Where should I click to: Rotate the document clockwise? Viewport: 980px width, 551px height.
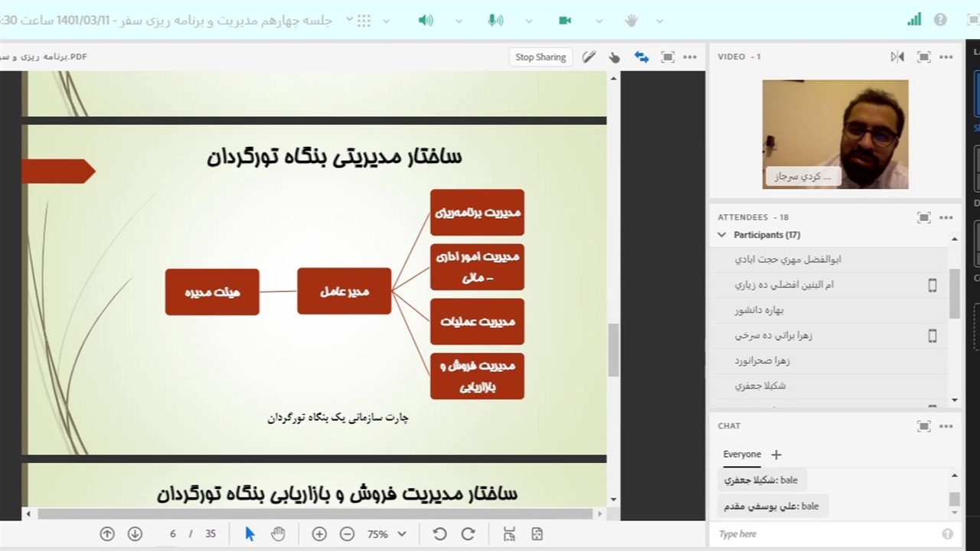[468, 534]
